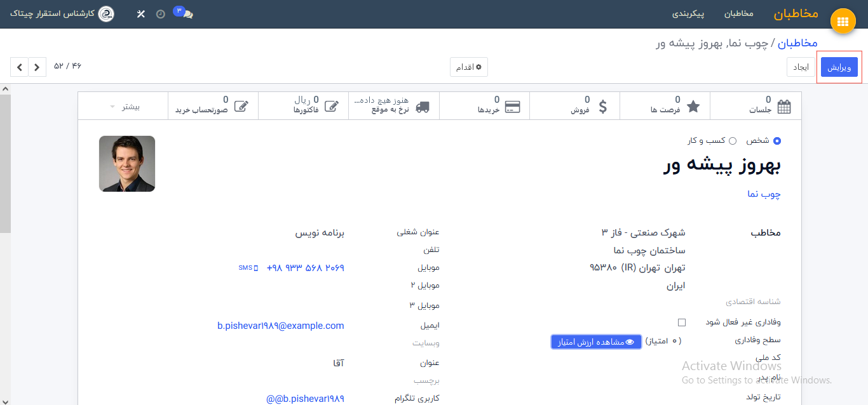Open the user account menu کارشناس استقرار چیتاک
The image size is (868, 405).
[x=62, y=14]
